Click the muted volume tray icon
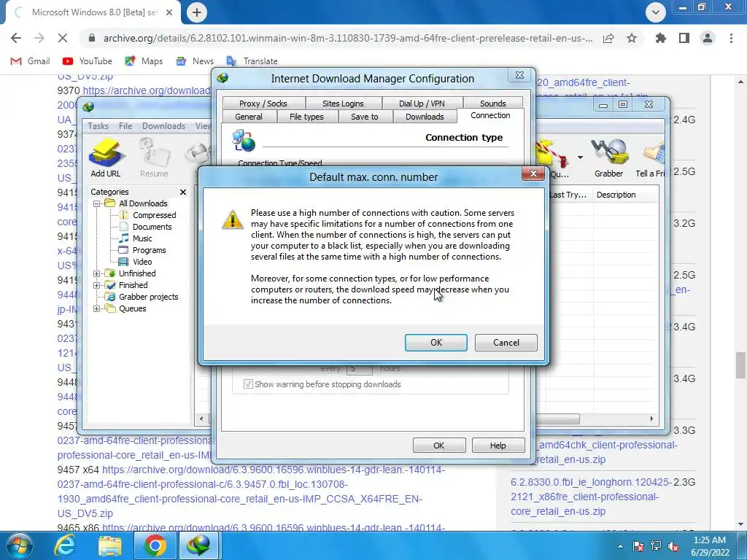The height and width of the screenshot is (560, 747). click(673, 546)
